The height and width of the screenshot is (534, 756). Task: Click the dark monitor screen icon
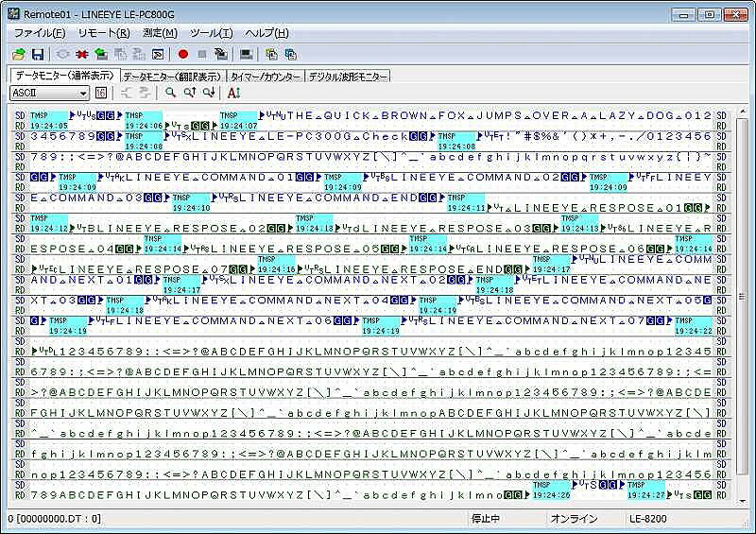pos(247,54)
